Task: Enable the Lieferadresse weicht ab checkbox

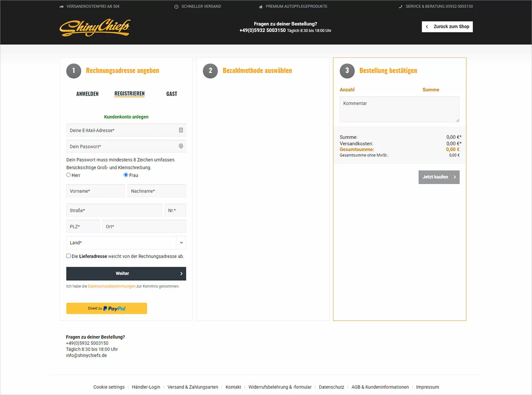Action: (x=68, y=256)
